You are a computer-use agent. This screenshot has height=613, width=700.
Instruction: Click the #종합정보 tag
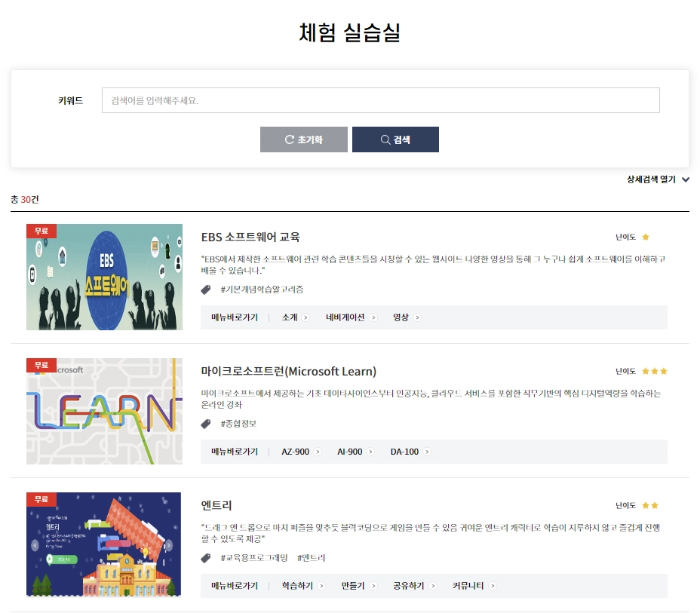pyautogui.click(x=238, y=424)
